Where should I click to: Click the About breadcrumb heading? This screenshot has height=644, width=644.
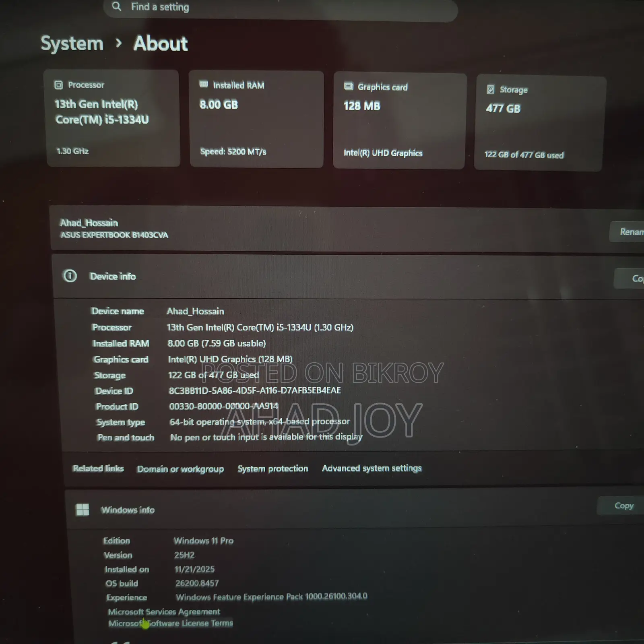161,43
